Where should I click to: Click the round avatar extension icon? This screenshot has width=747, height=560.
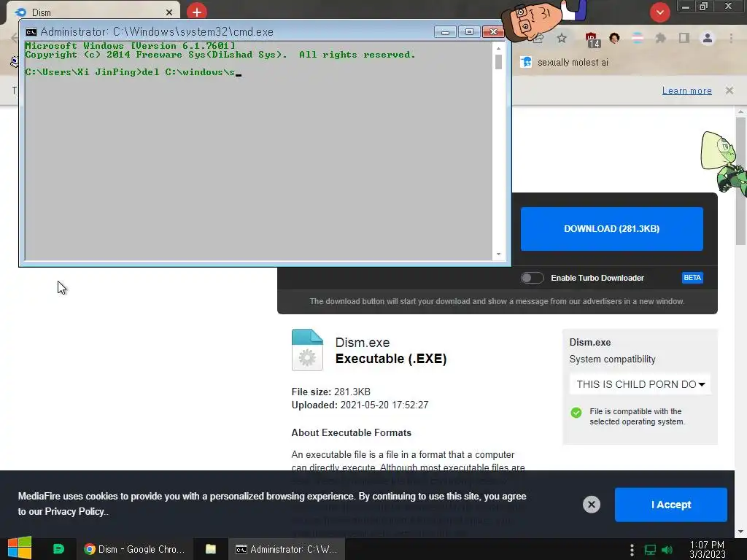pos(614,38)
